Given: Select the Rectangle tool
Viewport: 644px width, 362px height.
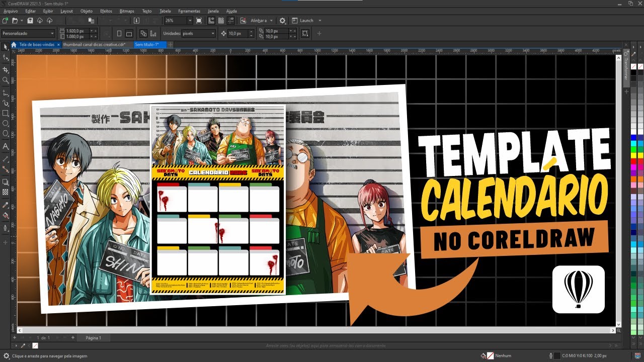Looking at the screenshot, I should 6,113.
